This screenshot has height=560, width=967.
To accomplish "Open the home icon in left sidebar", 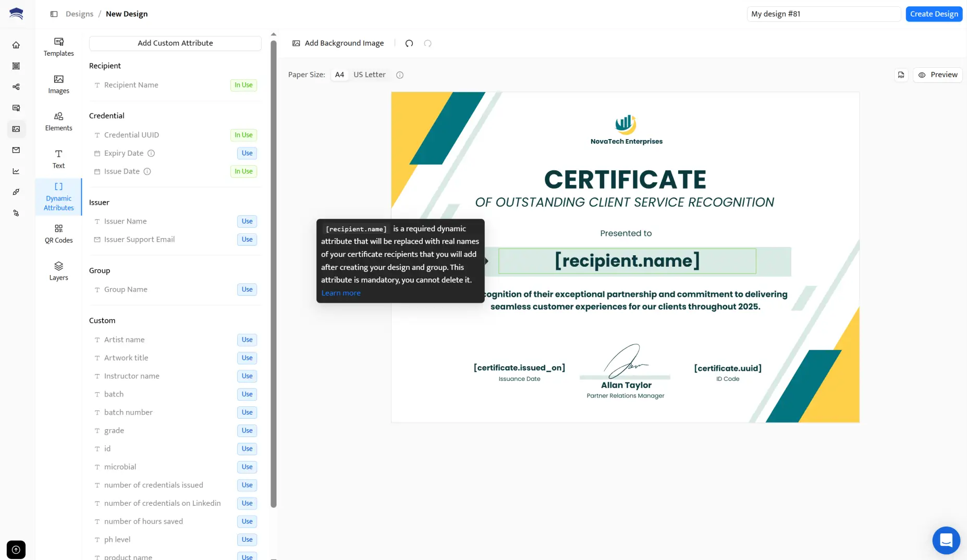I will click(x=16, y=45).
